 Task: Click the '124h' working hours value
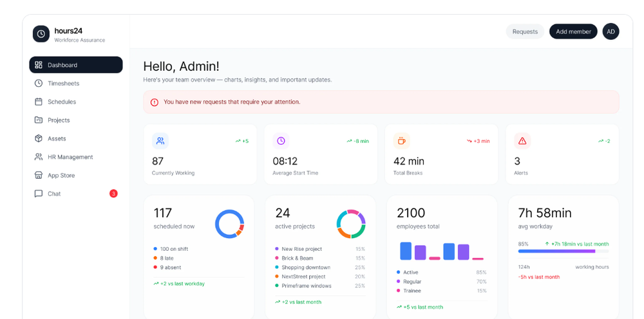524,267
